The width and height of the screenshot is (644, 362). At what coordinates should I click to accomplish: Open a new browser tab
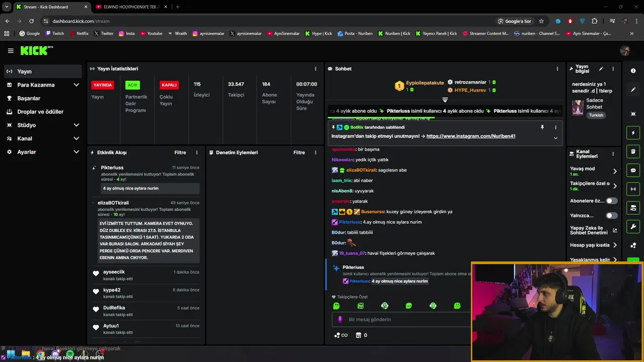(x=178, y=7)
